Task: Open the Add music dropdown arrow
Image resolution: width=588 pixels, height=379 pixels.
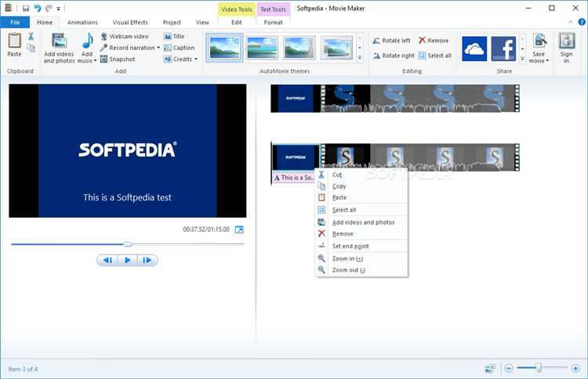Action: [x=95, y=60]
